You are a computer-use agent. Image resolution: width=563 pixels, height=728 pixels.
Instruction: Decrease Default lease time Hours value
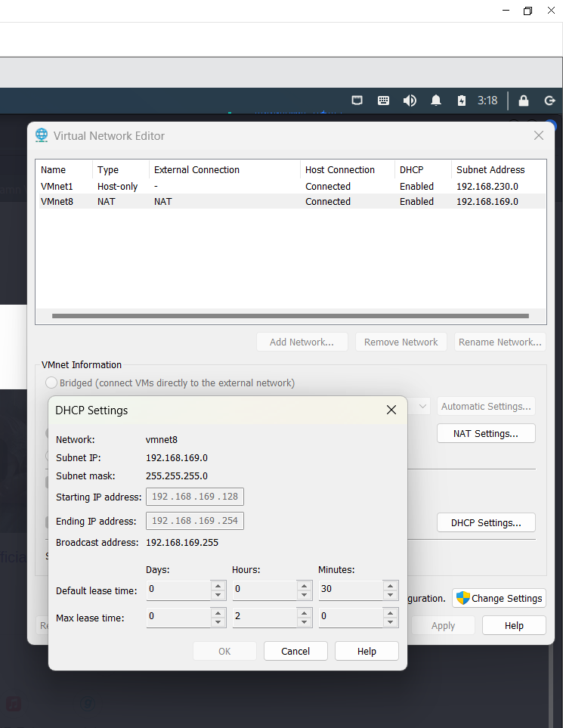point(304,595)
